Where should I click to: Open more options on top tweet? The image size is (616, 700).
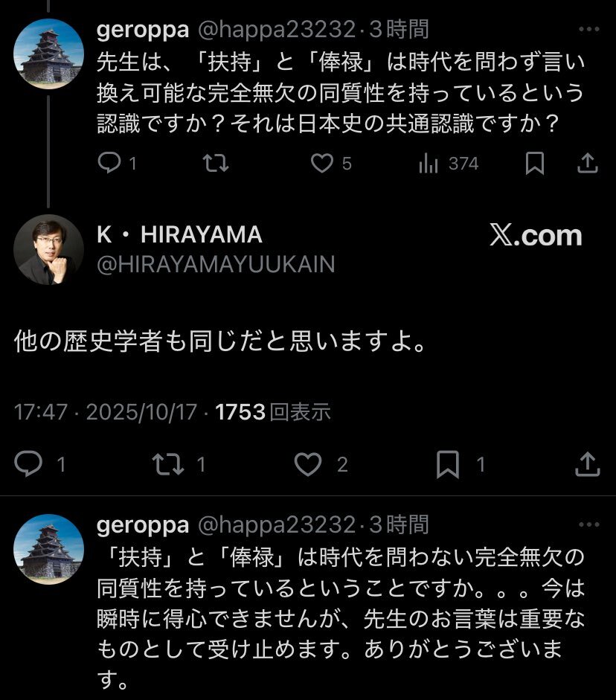pos(588,30)
